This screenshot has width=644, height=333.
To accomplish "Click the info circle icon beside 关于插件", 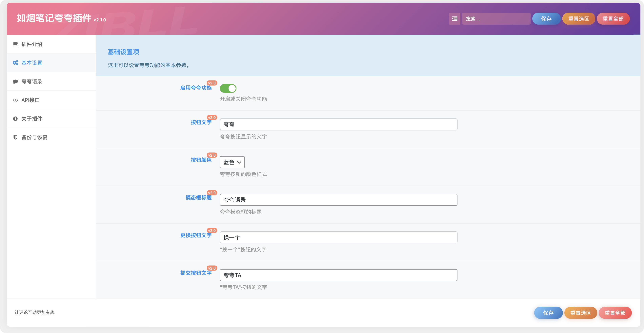I will coord(15,119).
